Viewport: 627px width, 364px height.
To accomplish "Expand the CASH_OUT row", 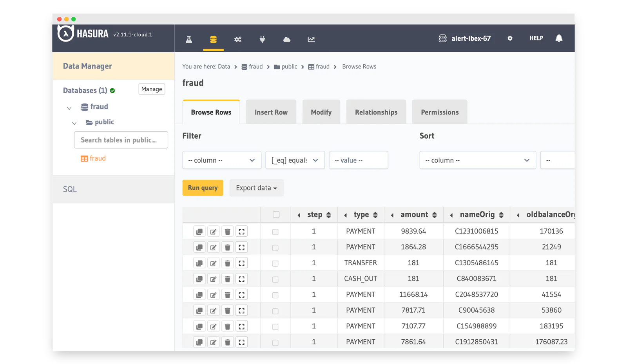I will point(242,279).
